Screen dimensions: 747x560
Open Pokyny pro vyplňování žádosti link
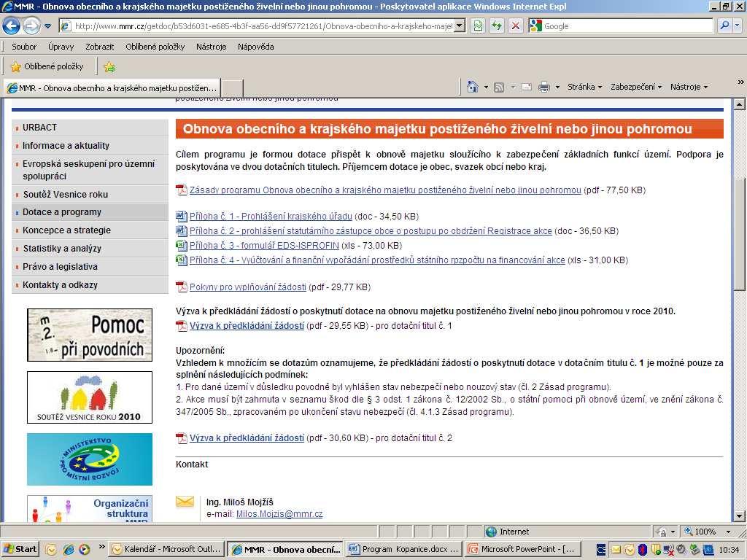click(x=248, y=287)
